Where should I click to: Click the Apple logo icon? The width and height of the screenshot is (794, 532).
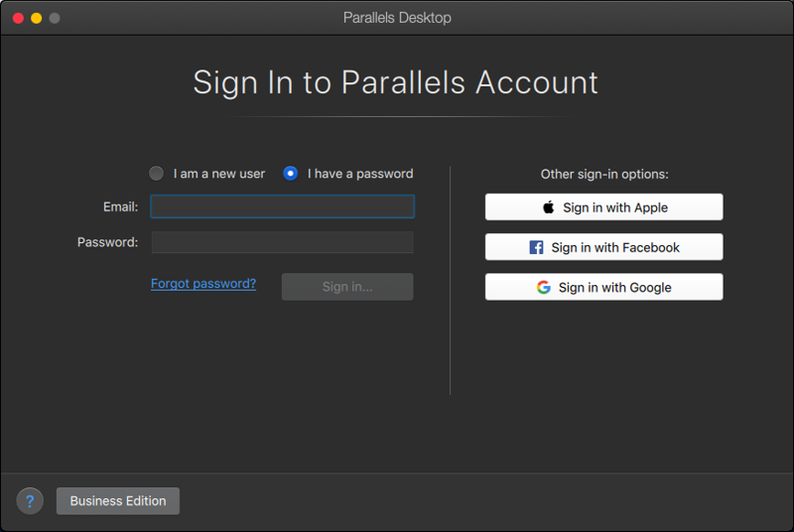[x=548, y=207]
